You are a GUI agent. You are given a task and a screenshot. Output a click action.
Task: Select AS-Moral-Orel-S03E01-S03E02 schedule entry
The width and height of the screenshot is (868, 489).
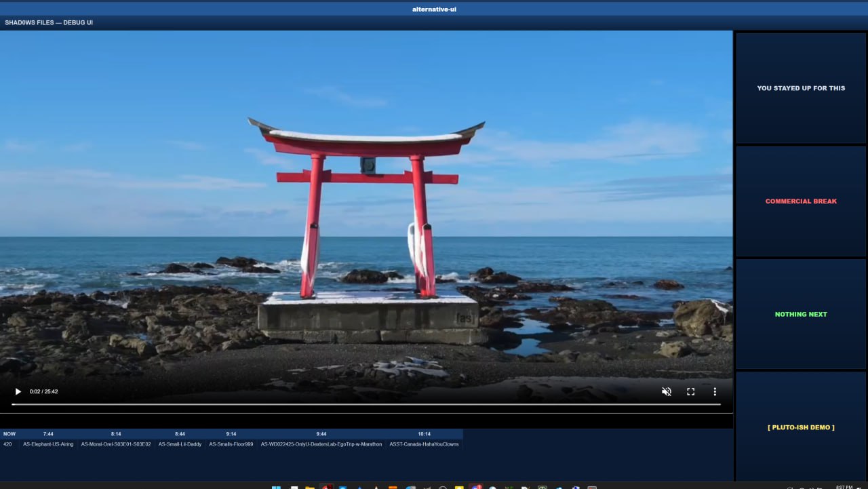click(116, 444)
